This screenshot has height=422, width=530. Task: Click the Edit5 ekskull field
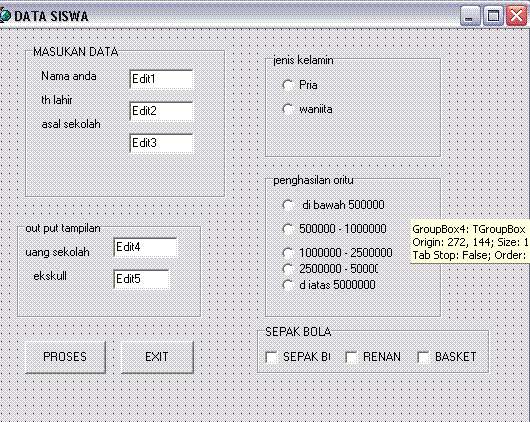pos(141,279)
